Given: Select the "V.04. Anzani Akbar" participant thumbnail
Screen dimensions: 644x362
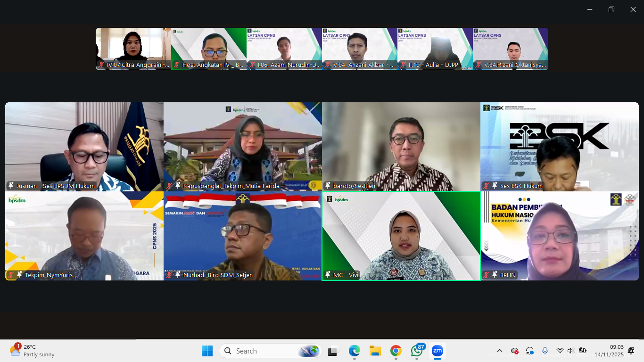Looking at the screenshot, I should pyautogui.click(x=360, y=47).
